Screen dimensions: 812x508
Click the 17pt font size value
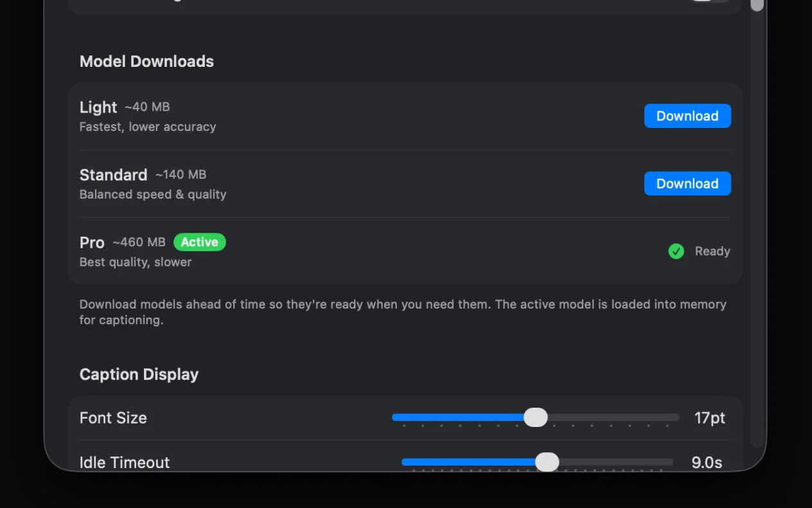pyautogui.click(x=709, y=417)
